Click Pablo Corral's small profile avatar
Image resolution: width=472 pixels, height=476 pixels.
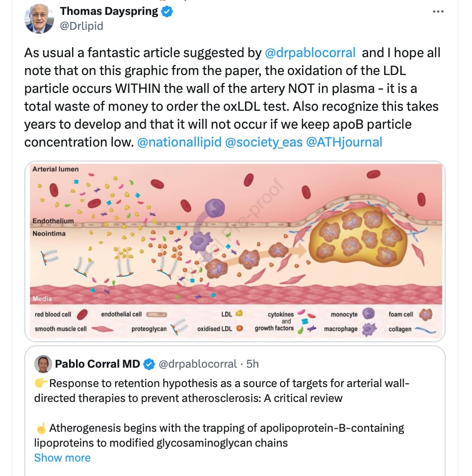pyautogui.click(x=43, y=364)
